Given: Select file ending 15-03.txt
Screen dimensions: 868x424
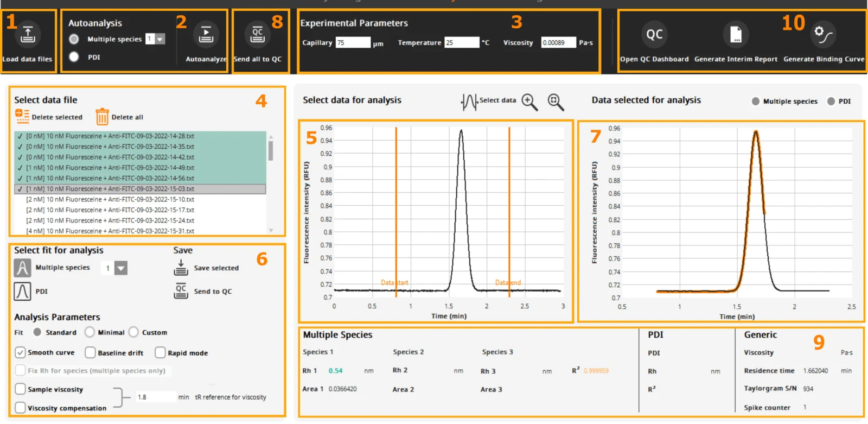Looking at the screenshot, I should click(140, 189).
